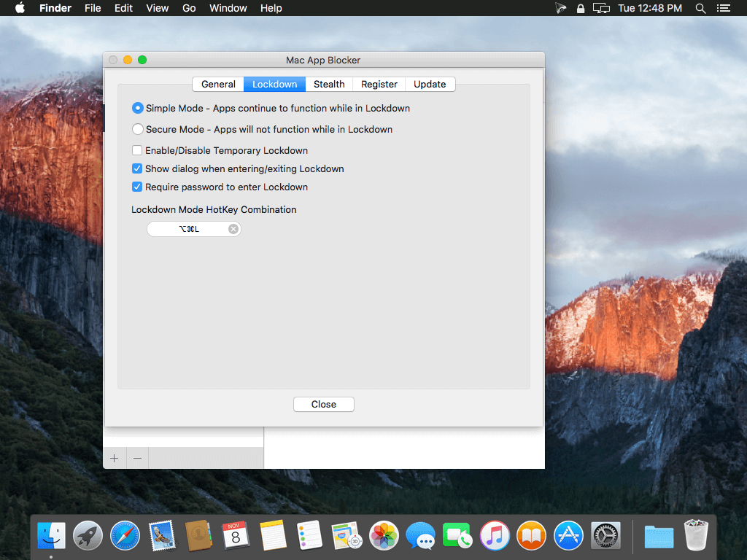Click the Lockdown hotkey recorder field
This screenshot has width=747, height=560.
coord(194,229)
